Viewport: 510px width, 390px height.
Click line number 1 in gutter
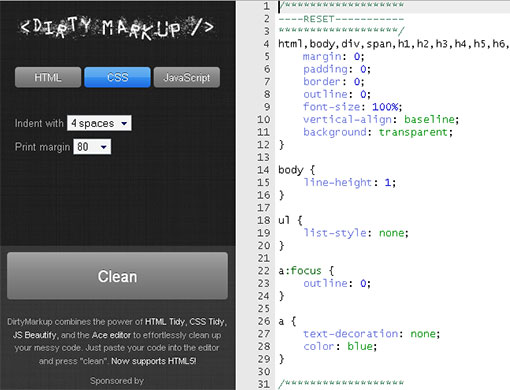coord(266,6)
